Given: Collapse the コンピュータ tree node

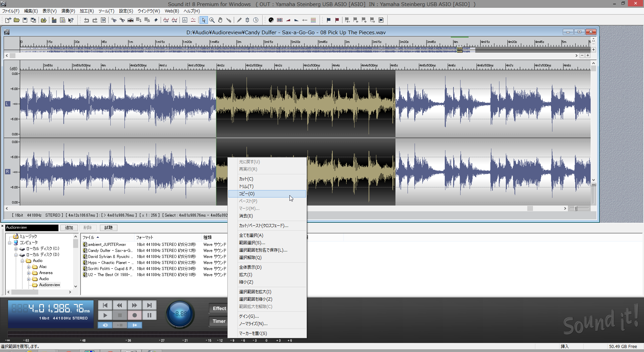Looking at the screenshot, I should tap(9, 243).
